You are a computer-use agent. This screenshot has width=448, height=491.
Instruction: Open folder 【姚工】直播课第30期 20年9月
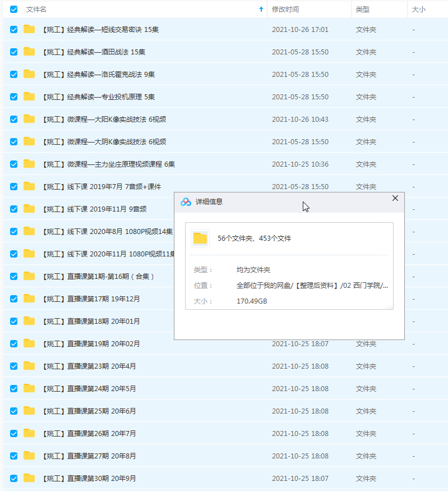click(x=90, y=479)
